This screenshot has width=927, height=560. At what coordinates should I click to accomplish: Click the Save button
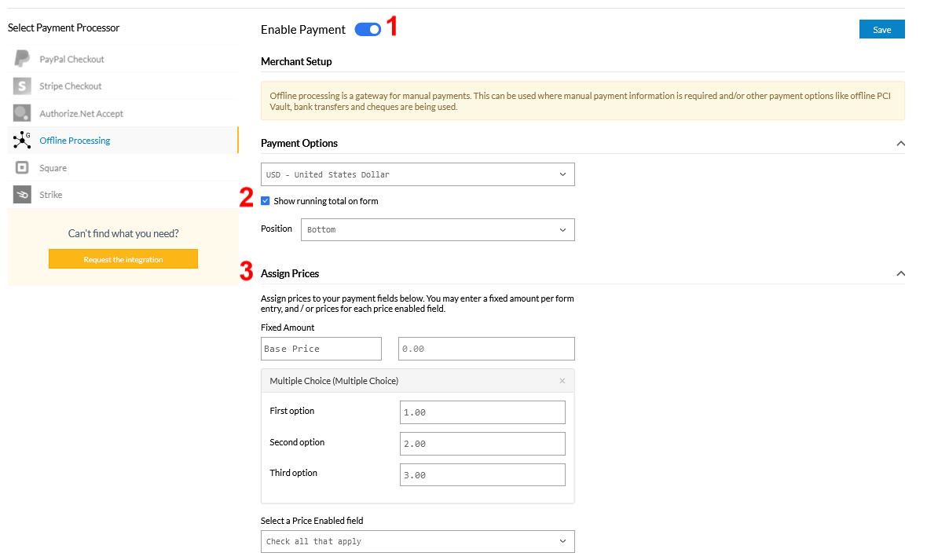[x=881, y=30]
